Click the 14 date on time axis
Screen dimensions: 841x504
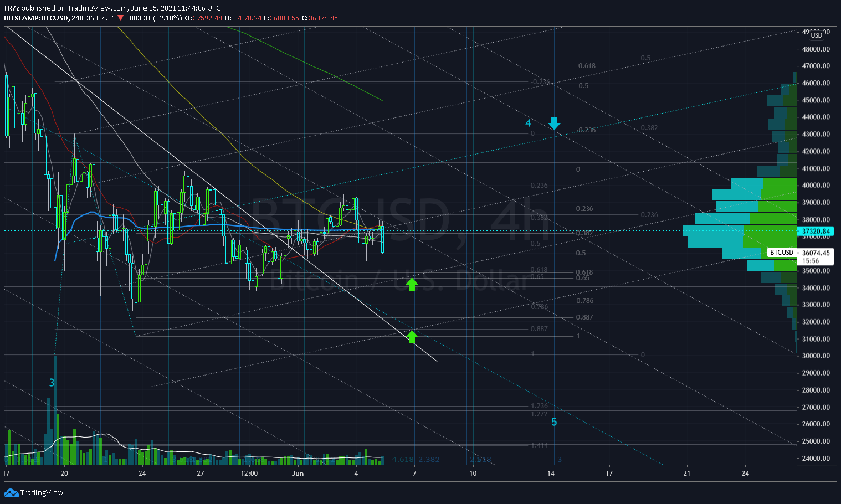(x=551, y=474)
